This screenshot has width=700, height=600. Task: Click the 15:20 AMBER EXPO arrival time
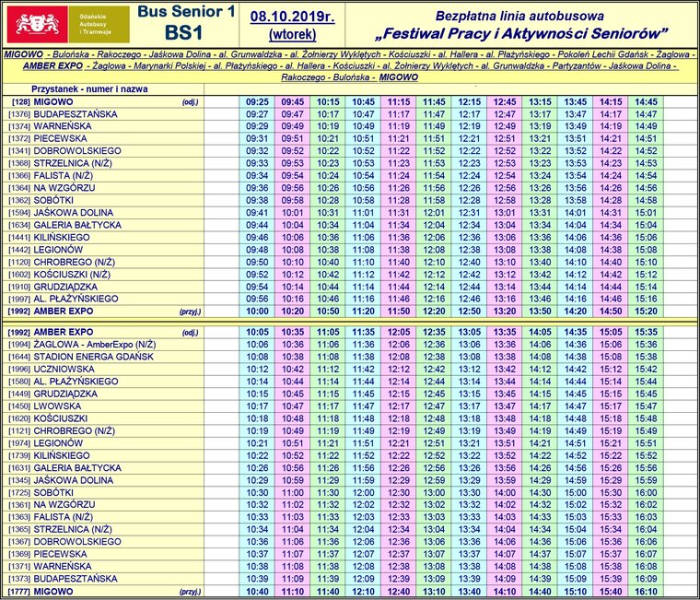coord(646,312)
